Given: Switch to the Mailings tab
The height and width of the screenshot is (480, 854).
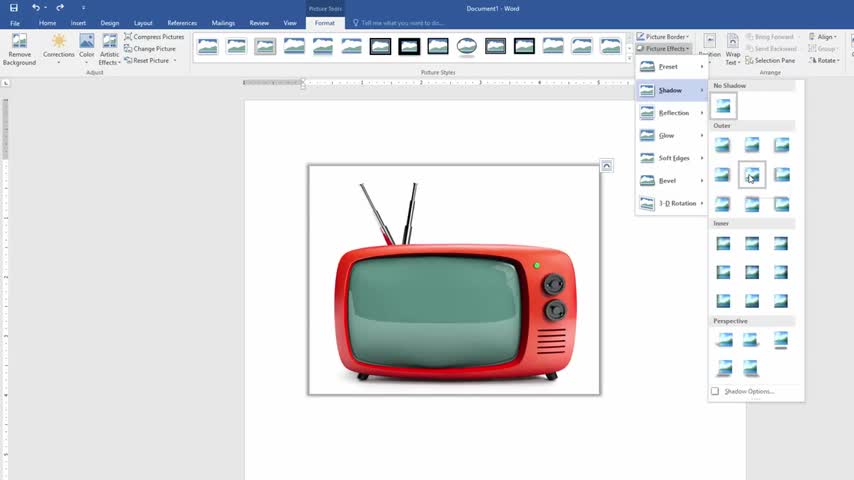Looking at the screenshot, I should coord(223,23).
